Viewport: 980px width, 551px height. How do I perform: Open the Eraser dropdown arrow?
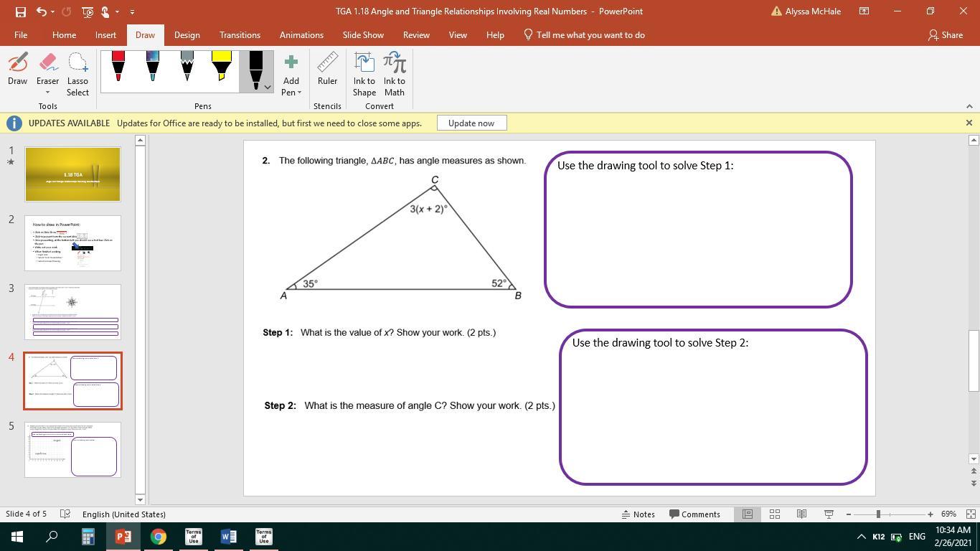click(x=48, y=93)
